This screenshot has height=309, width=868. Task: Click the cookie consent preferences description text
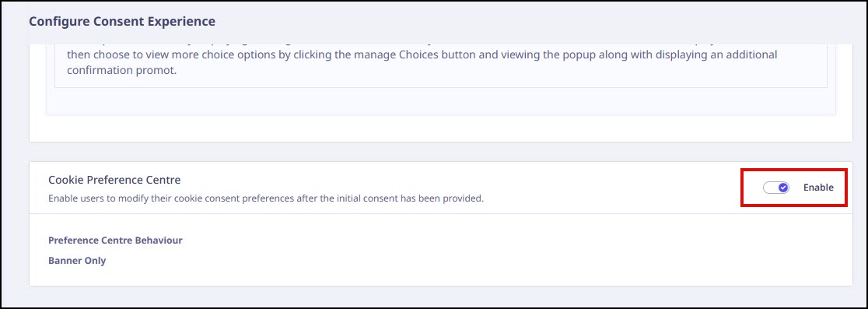(266, 198)
